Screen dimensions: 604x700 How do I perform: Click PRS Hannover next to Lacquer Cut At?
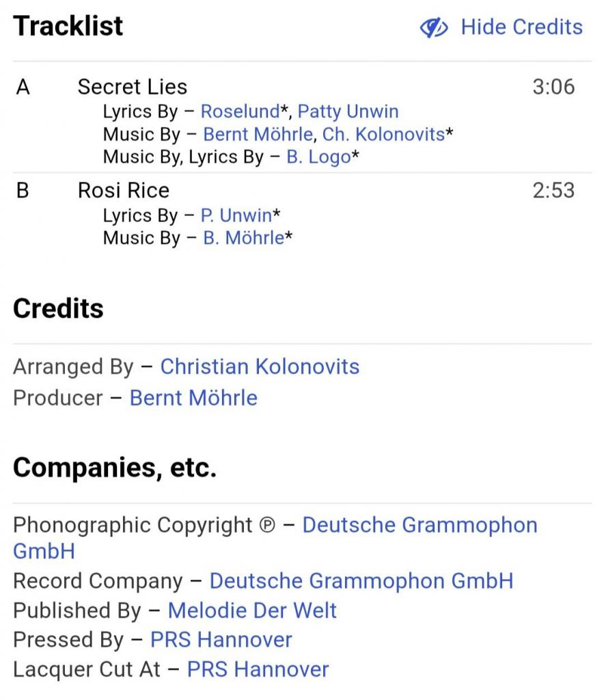(x=258, y=669)
